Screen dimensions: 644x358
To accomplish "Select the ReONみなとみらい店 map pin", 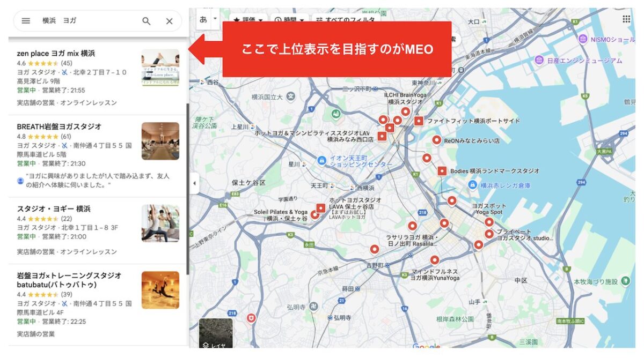I will [437, 140].
